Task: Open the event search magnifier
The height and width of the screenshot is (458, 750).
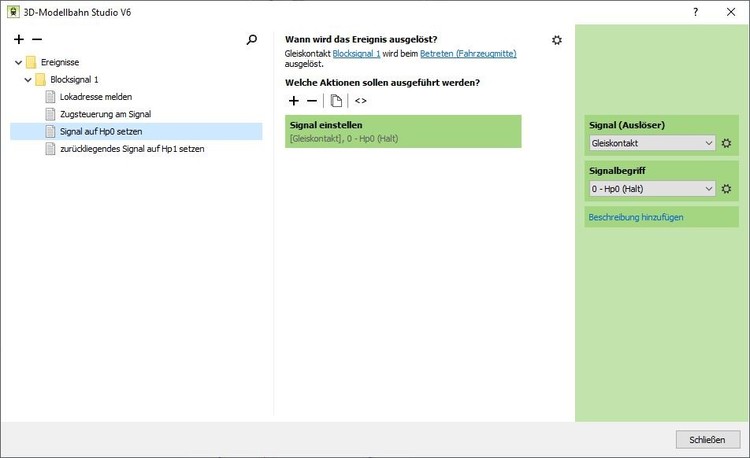Action: click(x=252, y=40)
